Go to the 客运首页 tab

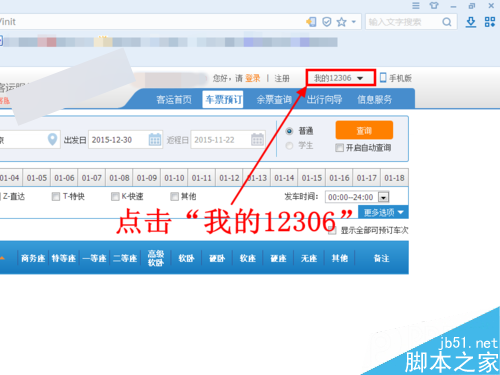174,99
